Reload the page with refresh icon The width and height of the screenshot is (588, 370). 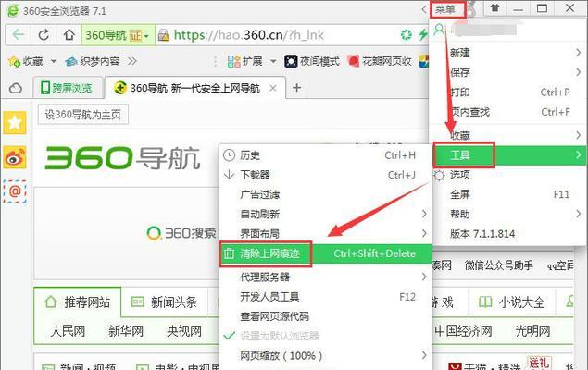tap(44, 35)
